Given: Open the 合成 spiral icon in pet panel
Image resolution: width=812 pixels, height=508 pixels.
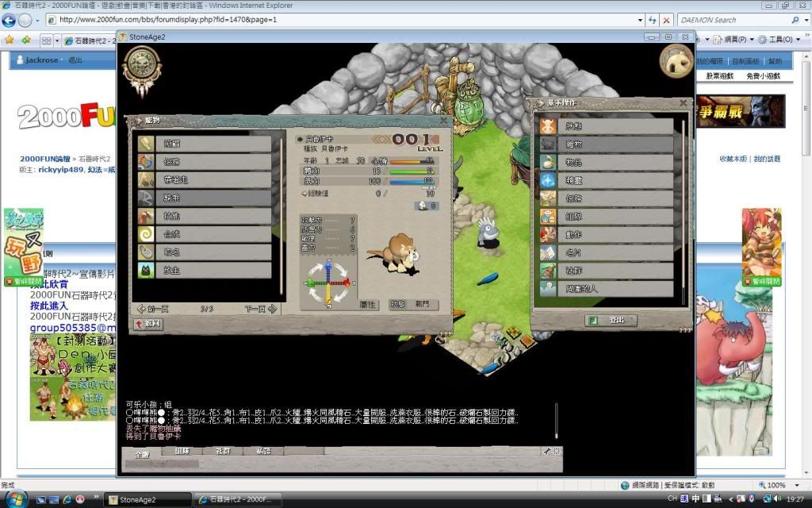Looking at the screenshot, I should click(147, 235).
